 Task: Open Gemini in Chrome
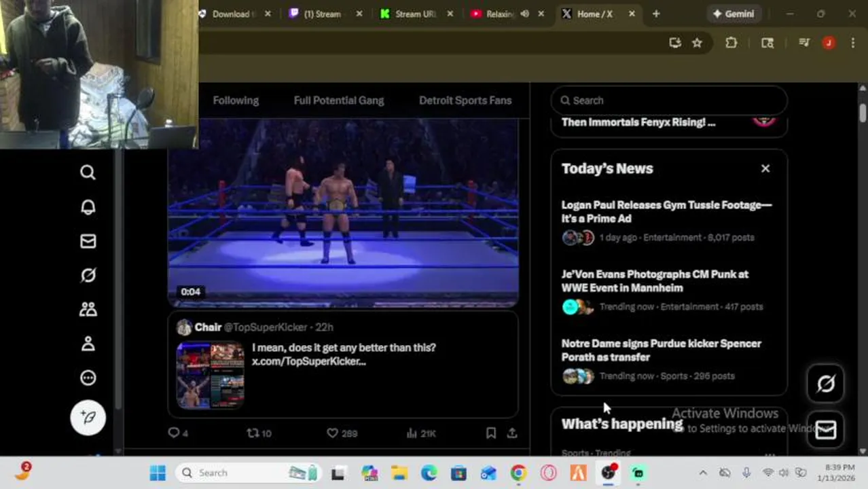(x=734, y=14)
